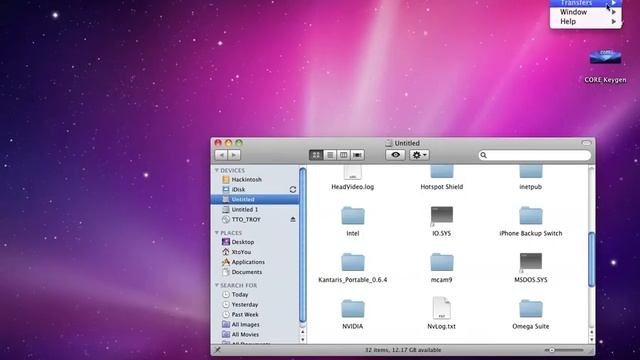Click the sidebar scroll down arrow

(x=302, y=340)
